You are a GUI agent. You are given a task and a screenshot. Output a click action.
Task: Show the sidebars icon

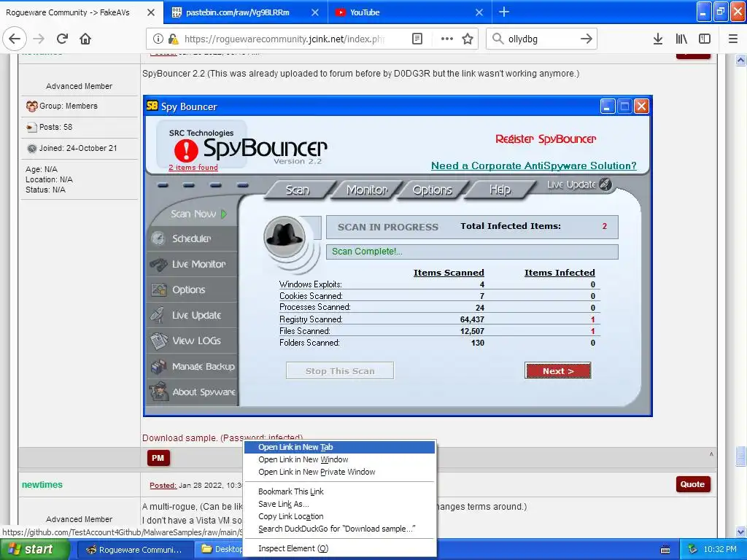click(x=705, y=39)
